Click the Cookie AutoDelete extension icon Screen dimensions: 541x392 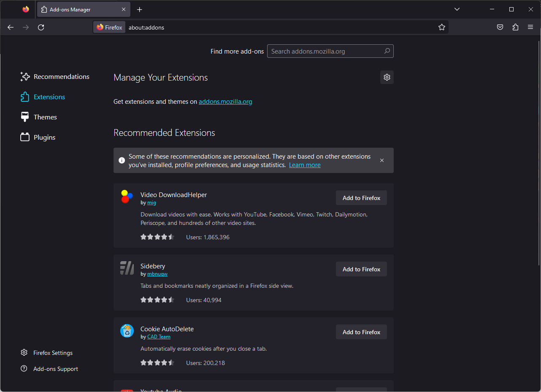[127, 331]
